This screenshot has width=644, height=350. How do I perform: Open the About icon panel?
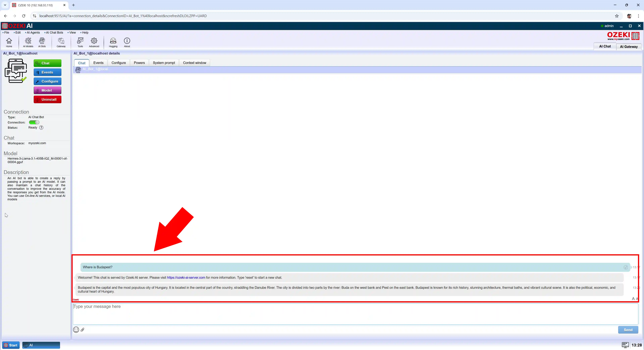click(127, 42)
